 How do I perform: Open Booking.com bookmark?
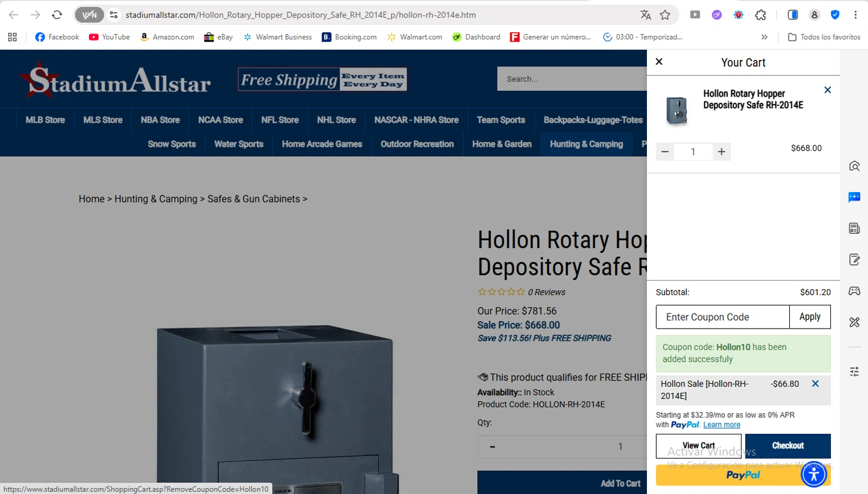click(x=350, y=37)
